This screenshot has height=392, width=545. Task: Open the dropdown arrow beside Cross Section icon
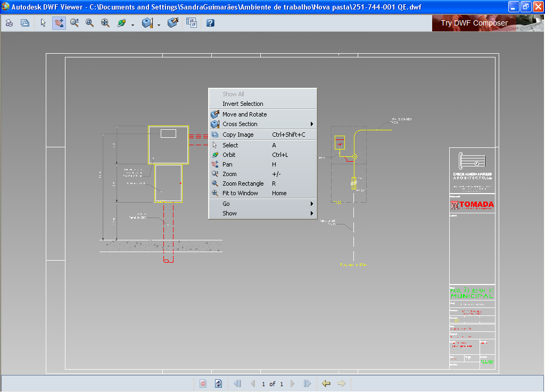[159, 24]
